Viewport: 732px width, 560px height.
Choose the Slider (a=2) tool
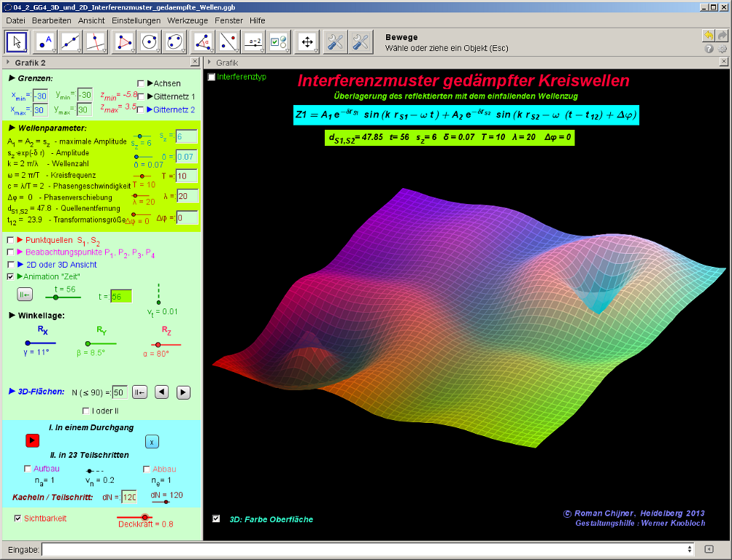pos(253,42)
